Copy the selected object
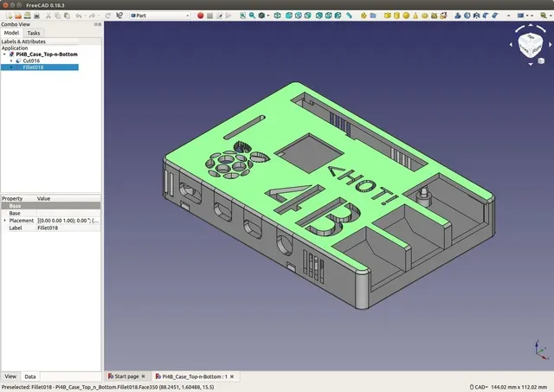The width and height of the screenshot is (554, 392). (58, 16)
